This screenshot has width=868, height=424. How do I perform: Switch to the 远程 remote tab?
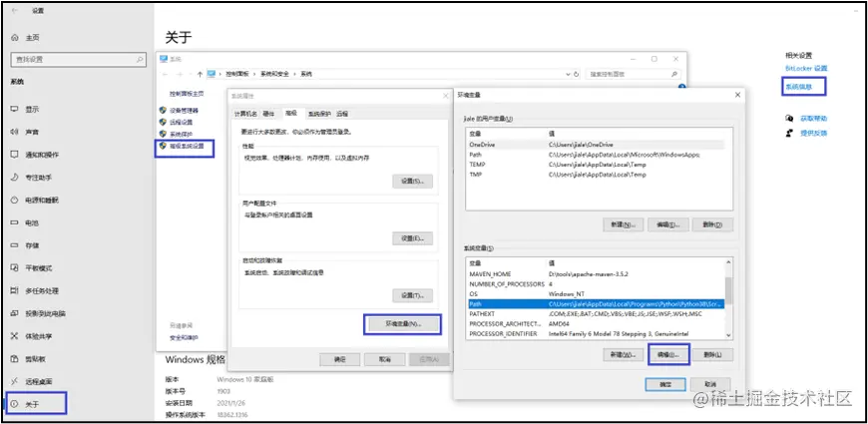click(342, 114)
